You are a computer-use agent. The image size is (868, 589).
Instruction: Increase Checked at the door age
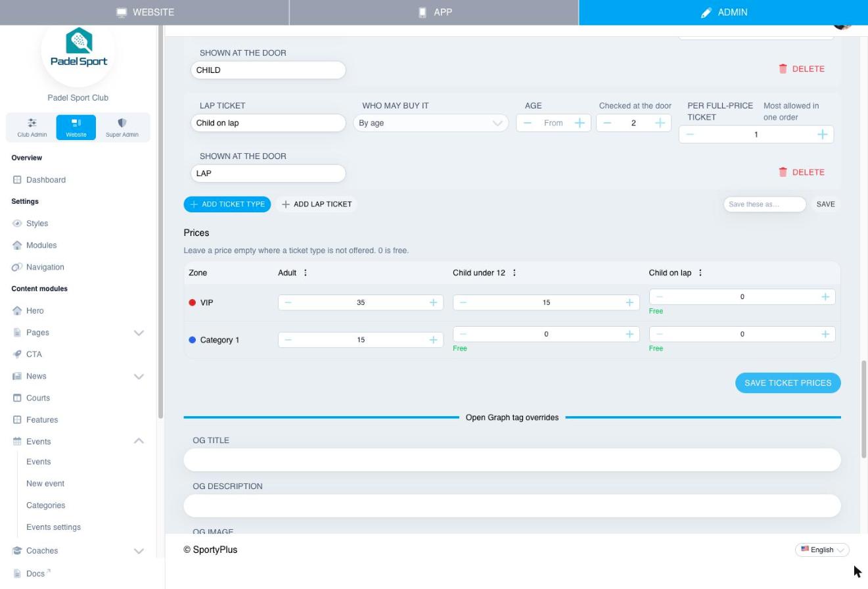(660, 123)
